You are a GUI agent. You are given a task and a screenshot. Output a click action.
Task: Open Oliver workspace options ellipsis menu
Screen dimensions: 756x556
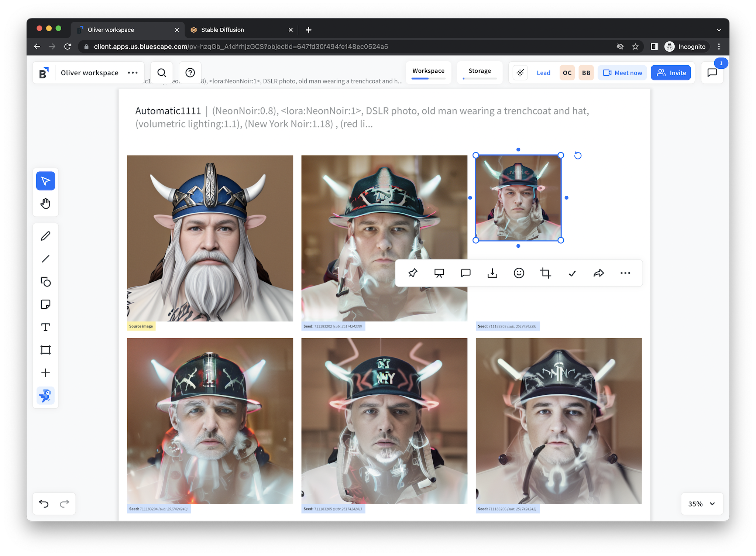pyautogui.click(x=133, y=73)
